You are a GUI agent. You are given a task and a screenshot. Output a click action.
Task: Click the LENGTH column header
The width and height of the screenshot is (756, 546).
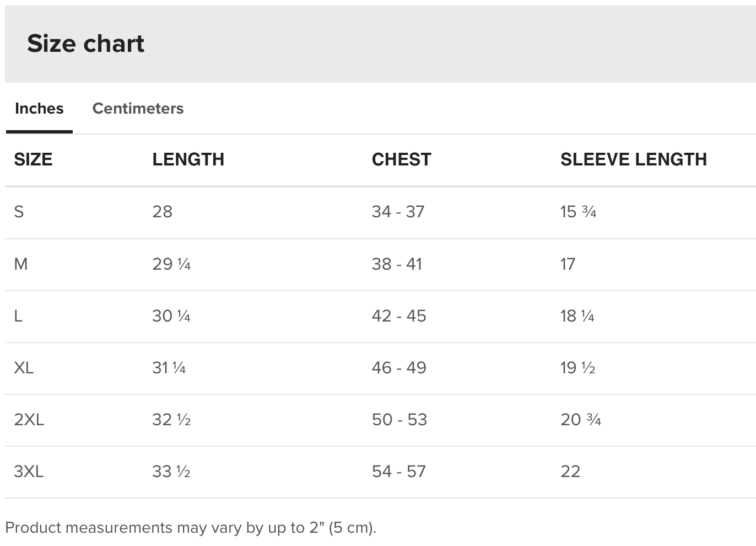pyautogui.click(x=188, y=159)
